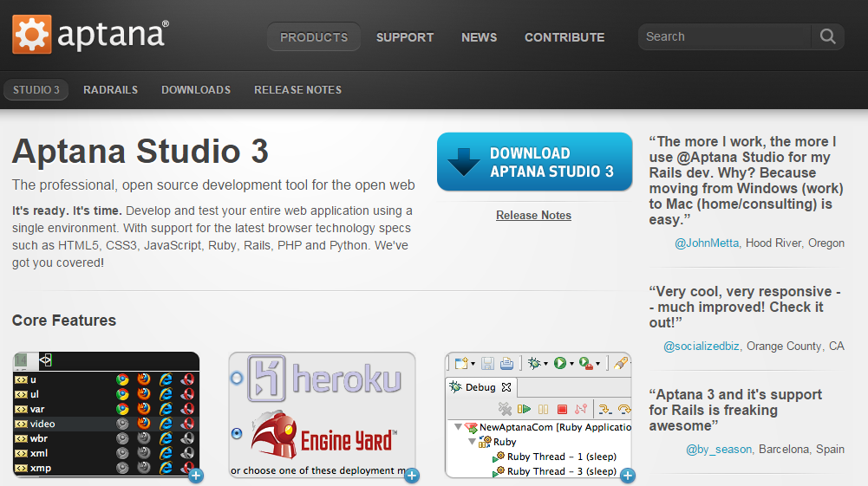Open the New wizard dropdown arrow
868x486 pixels.
[473, 364]
